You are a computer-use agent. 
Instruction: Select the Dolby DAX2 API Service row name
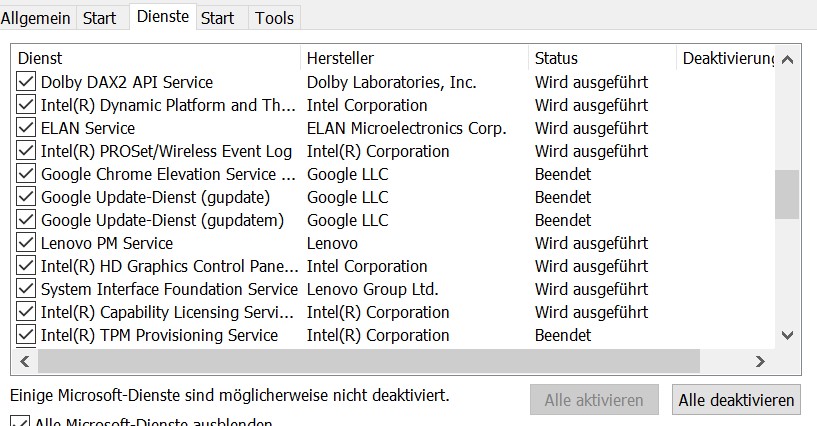click(x=127, y=82)
